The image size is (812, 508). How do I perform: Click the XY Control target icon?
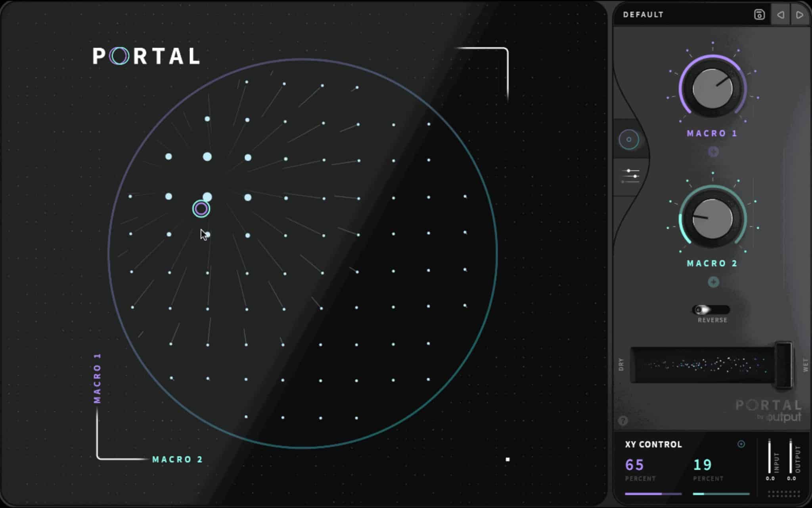pos(741,444)
